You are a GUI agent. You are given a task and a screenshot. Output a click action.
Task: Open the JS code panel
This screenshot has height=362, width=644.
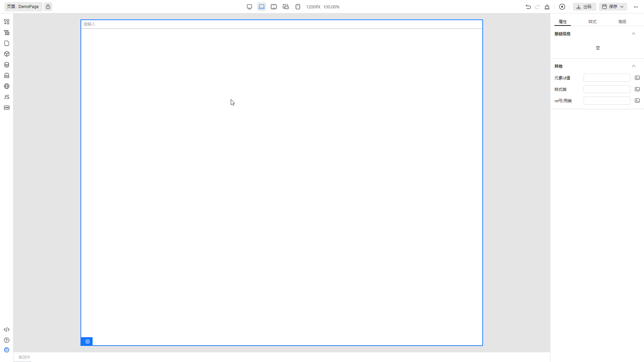(7, 97)
